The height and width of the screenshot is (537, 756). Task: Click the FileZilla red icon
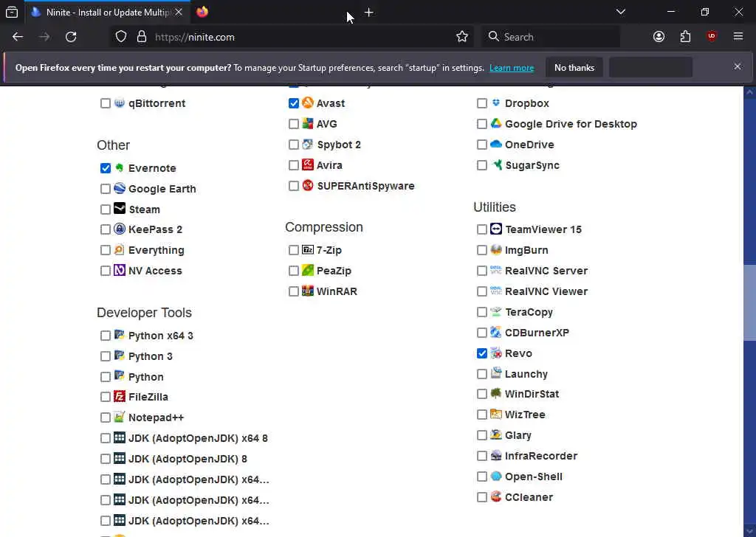(x=120, y=396)
